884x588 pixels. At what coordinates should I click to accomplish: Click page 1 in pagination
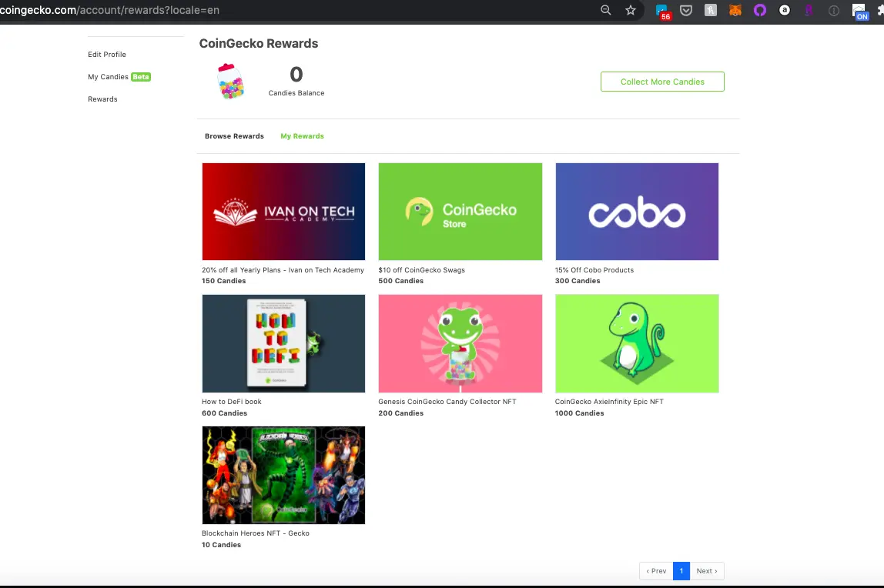681,571
